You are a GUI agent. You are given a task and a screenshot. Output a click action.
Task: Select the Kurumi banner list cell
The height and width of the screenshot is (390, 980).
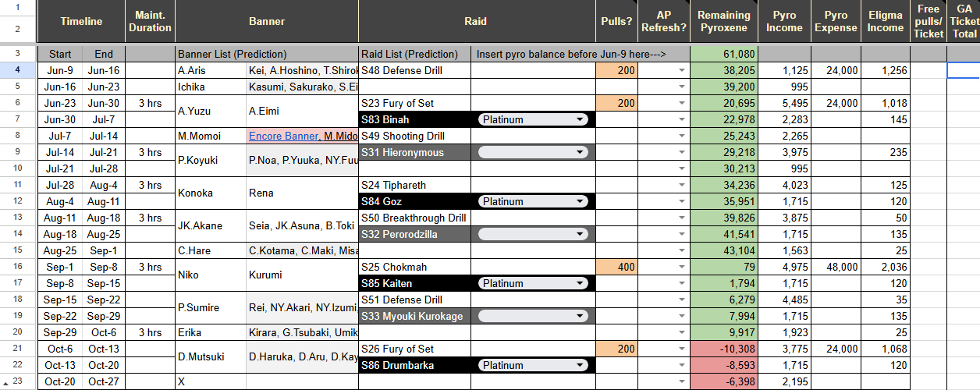click(302, 275)
